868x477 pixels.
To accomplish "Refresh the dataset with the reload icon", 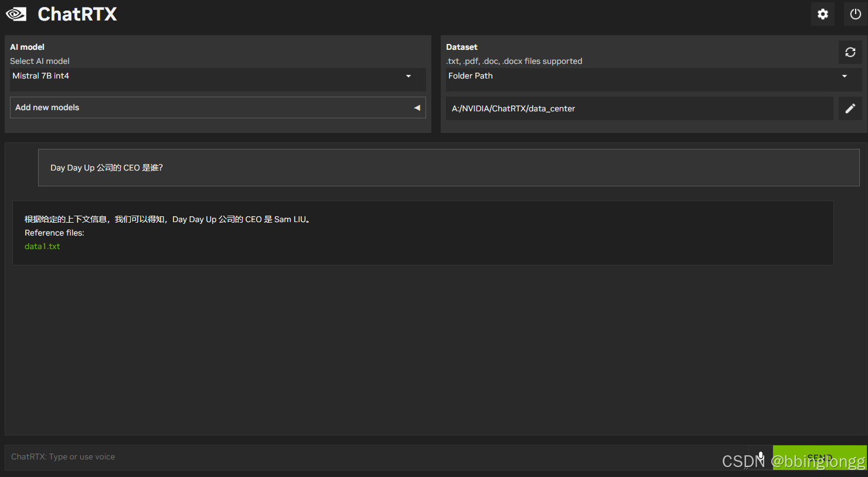I will click(850, 52).
